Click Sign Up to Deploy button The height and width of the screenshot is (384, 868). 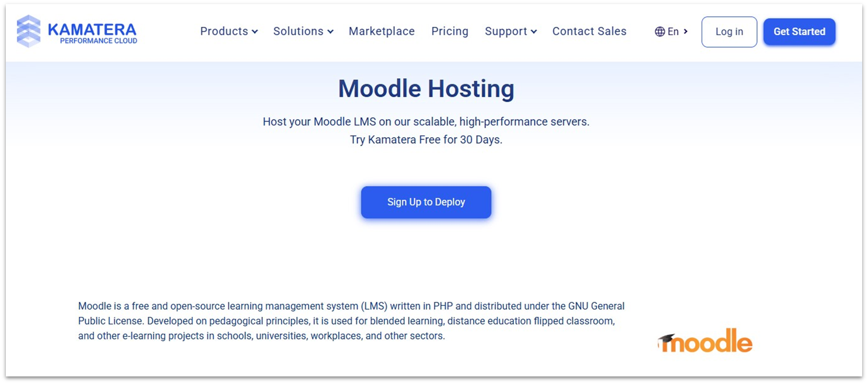[x=426, y=203]
